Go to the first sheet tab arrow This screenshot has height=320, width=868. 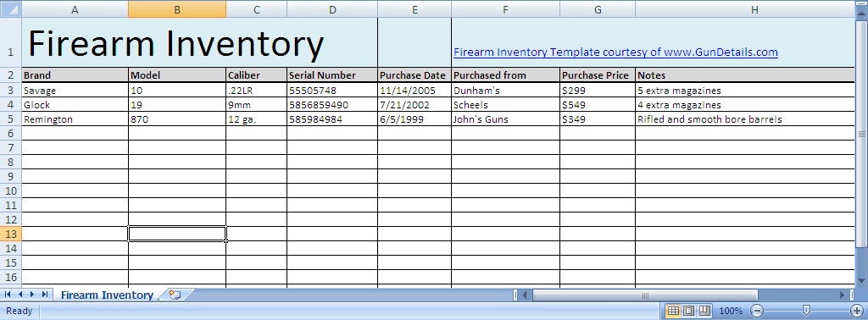8,295
